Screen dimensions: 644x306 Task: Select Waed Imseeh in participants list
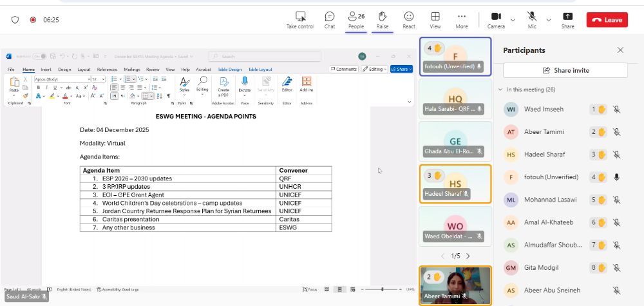pyautogui.click(x=544, y=110)
